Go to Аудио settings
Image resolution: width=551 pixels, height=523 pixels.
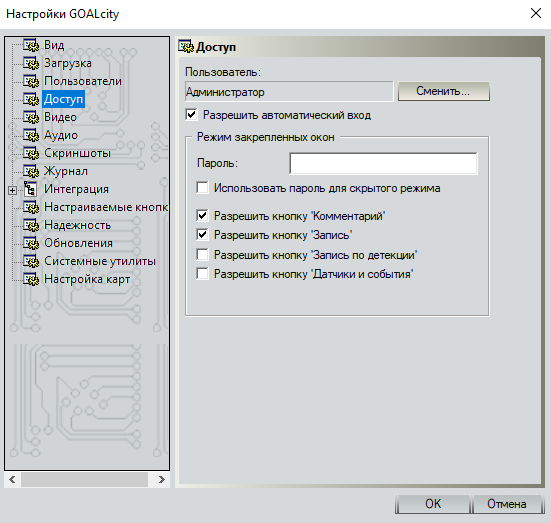tap(61, 135)
